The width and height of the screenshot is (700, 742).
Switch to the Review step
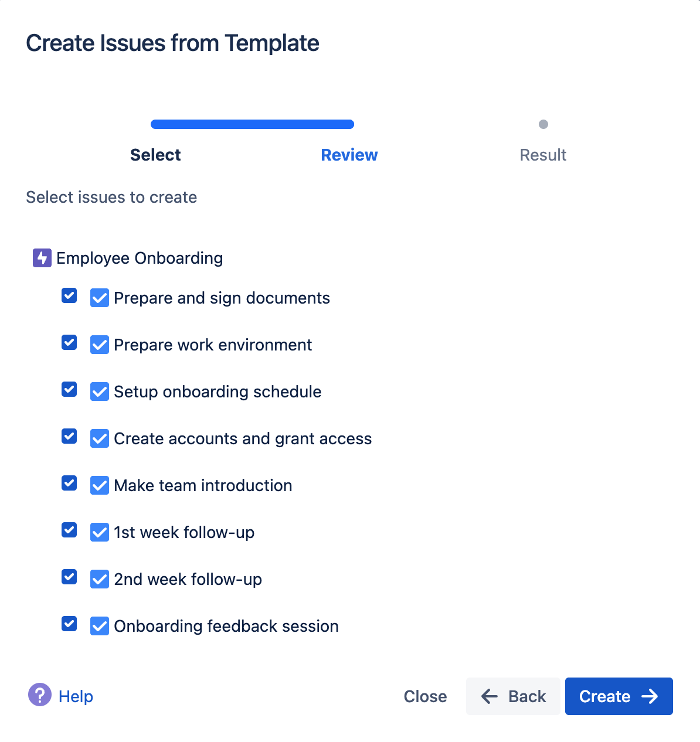pos(349,155)
